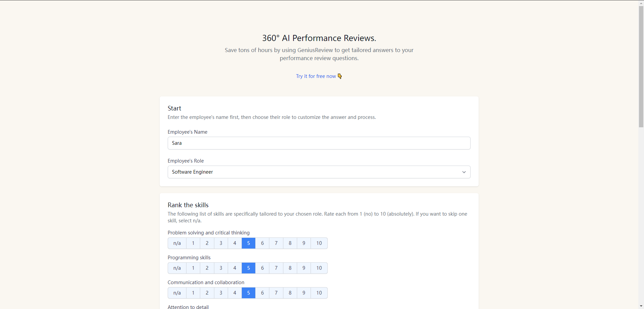644x309 pixels.
Task: Choose 2 for Problem solving and critical thinking
Action: pyautogui.click(x=207, y=243)
